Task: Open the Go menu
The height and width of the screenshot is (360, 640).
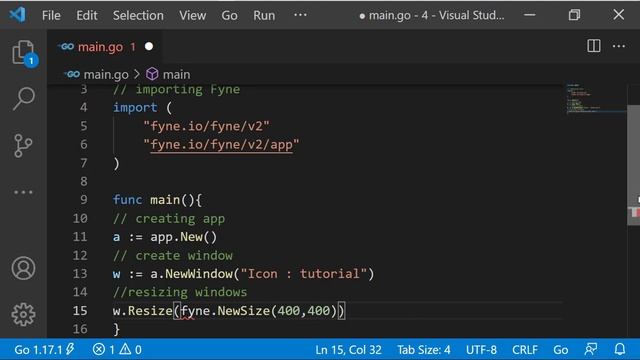Action: click(229, 16)
